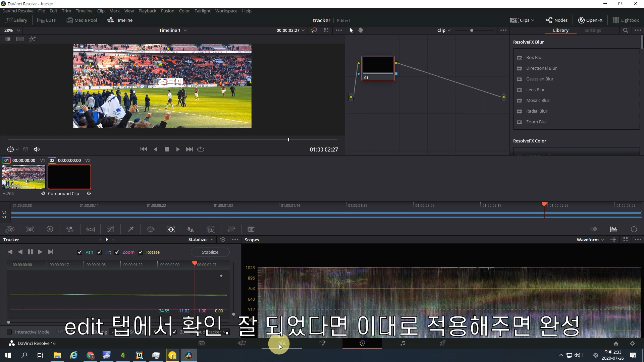The image size is (644, 362).
Task: Switch to the Settings tab
Action: tap(592, 30)
